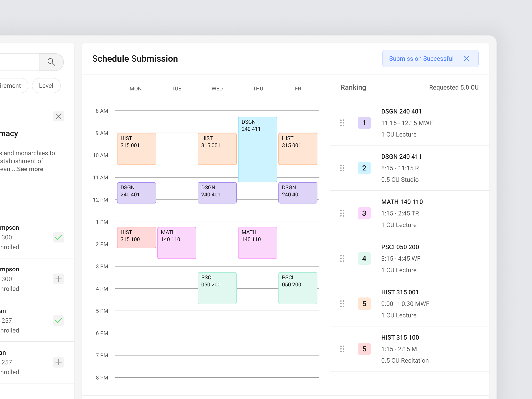Dismiss the Submission Successful notification
This screenshot has width=532, height=399.
466,59
